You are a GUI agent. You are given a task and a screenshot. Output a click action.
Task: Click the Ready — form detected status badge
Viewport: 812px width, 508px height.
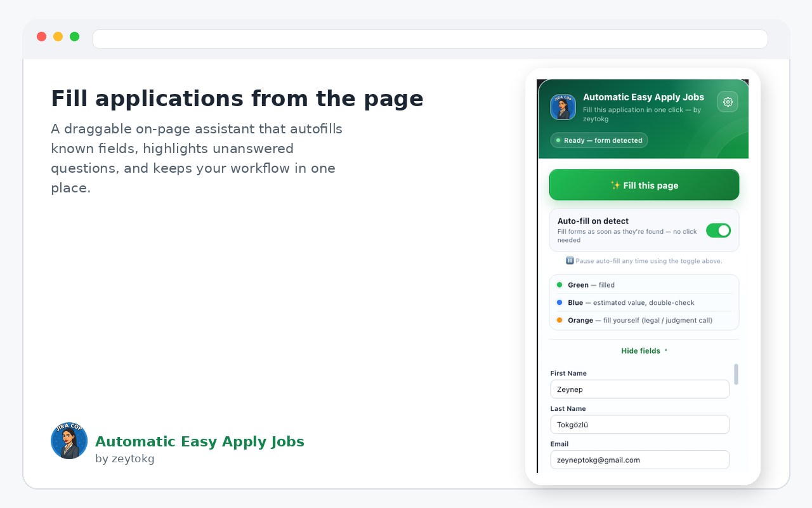coord(599,140)
